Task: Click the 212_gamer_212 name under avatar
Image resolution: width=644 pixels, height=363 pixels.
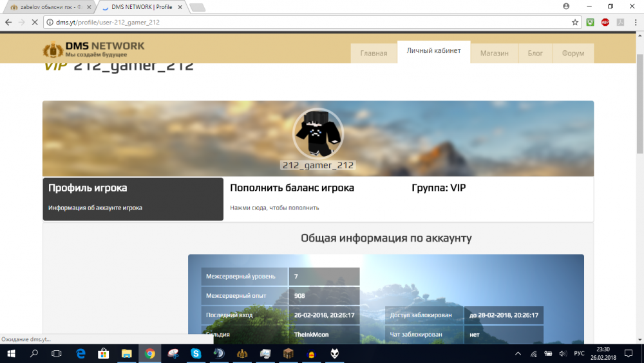Action: coord(318,165)
